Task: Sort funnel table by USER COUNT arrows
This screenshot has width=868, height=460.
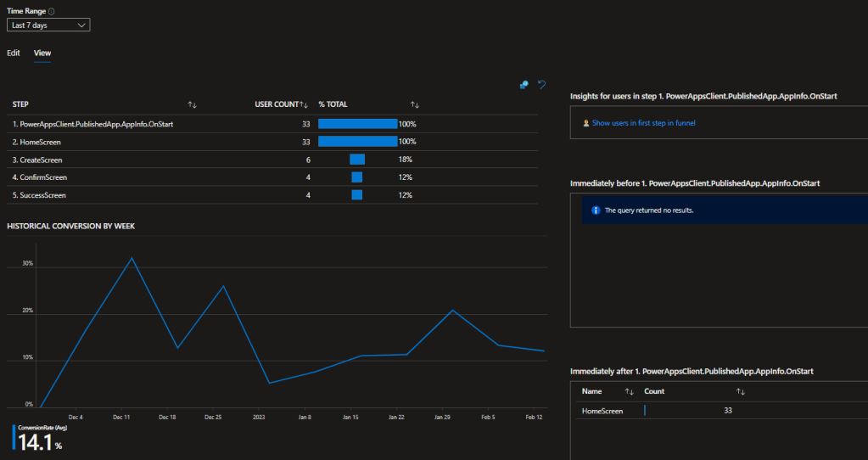Action: (x=303, y=104)
